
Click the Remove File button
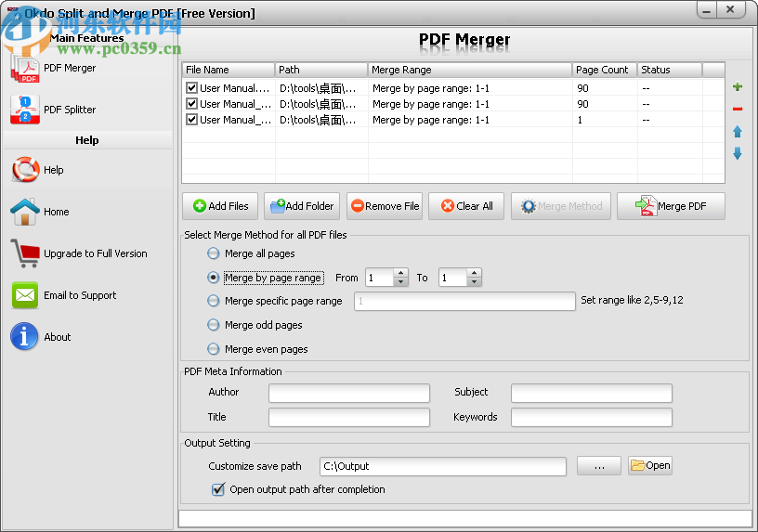385,206
